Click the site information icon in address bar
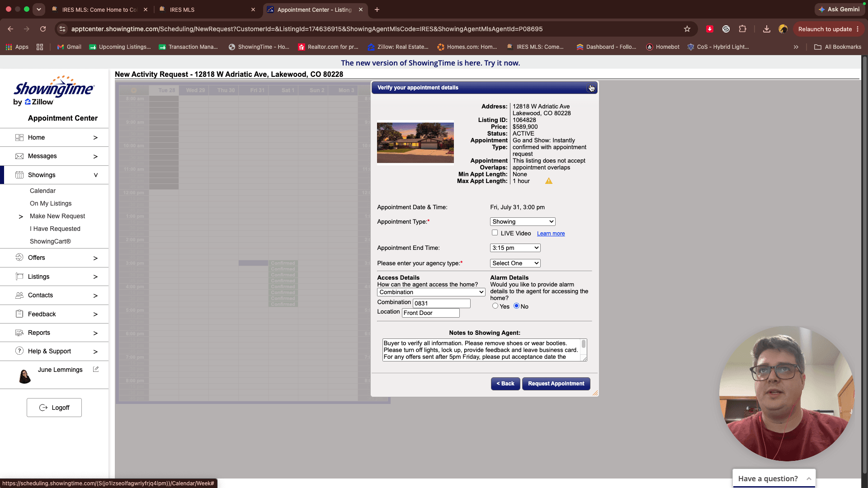 62,29
